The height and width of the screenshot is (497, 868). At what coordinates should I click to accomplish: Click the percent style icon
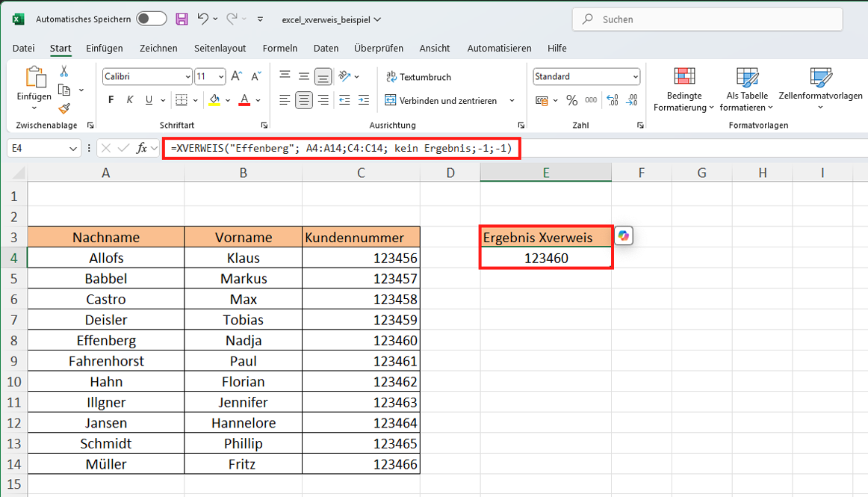[x=572, y=100]
